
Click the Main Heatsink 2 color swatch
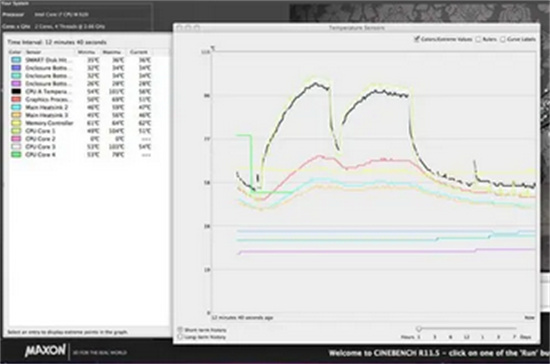coord(16,107)
